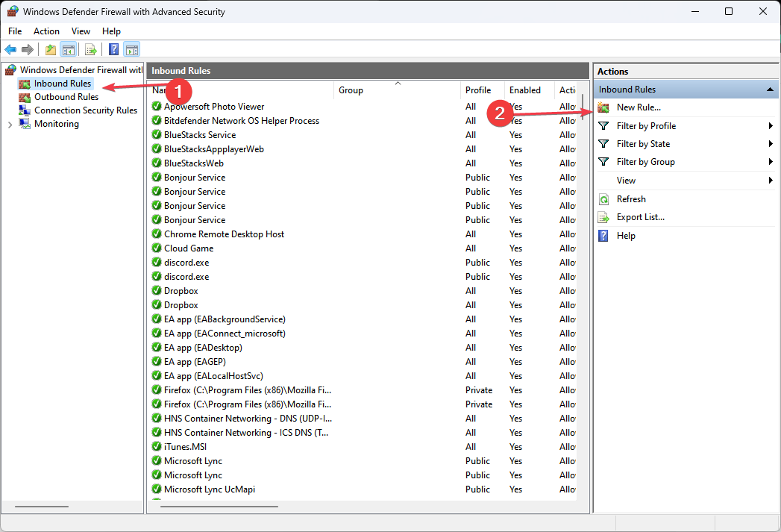The height and width of the screenshot is (532, 781).
Task: Click the Help icon in Actions pane
Action: coord(603,236)
